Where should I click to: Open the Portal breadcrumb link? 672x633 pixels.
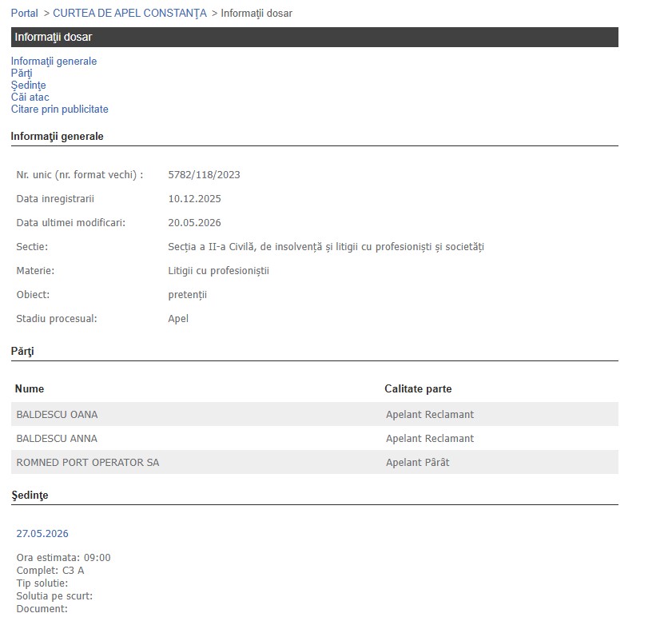[x=25, y=14]
